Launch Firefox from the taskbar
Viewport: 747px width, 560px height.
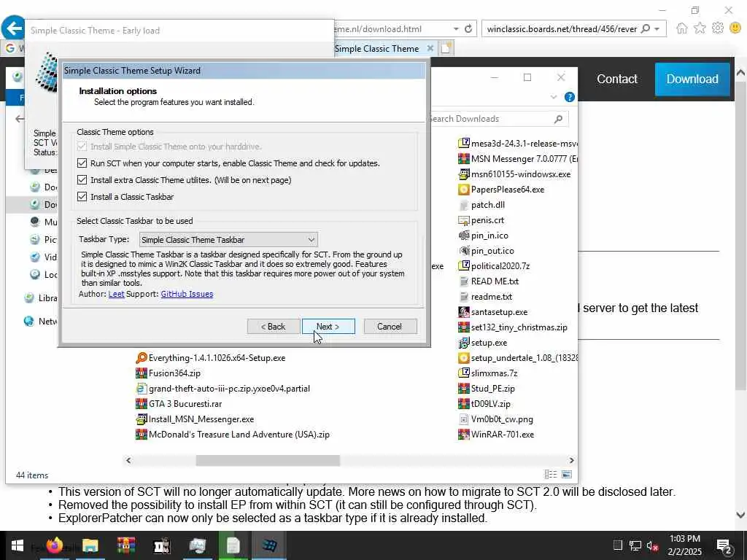pos(54,545)
